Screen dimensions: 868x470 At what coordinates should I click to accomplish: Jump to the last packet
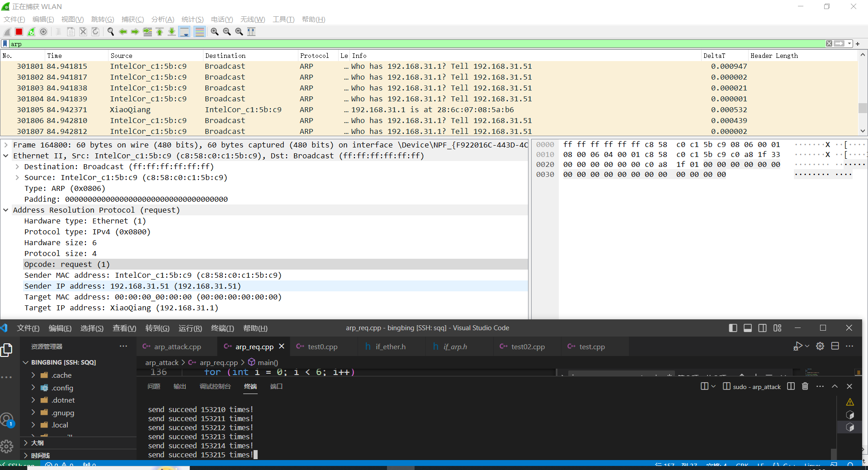(x=172, y=32)
